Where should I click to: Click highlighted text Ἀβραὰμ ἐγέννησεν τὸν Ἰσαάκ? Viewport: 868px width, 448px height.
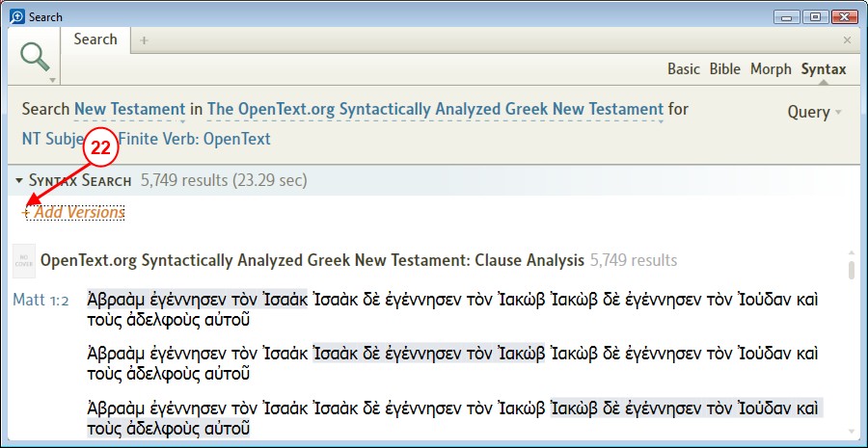[x=197, y=301]
